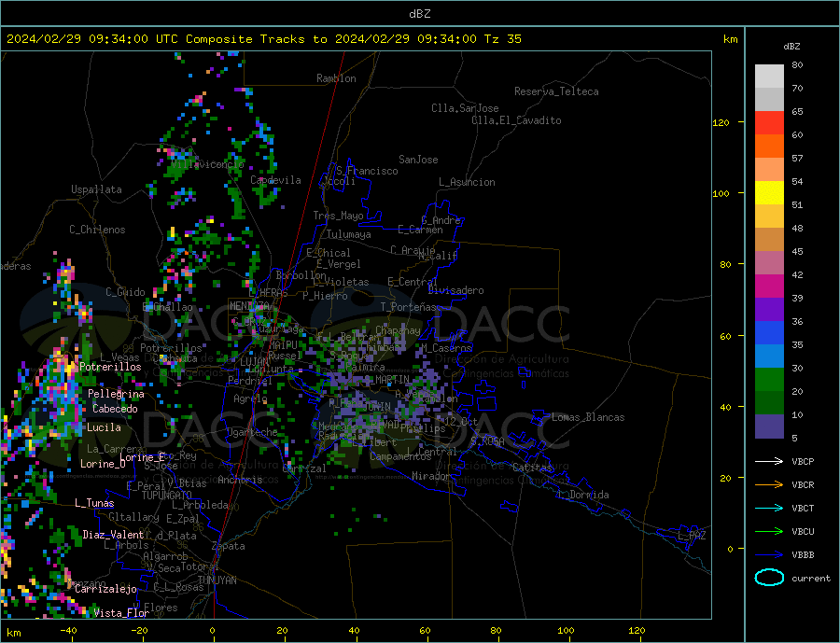Click the Anchoris map label
Image resolution: width=840 pixels, height=643 pixels.
(240, 480)
